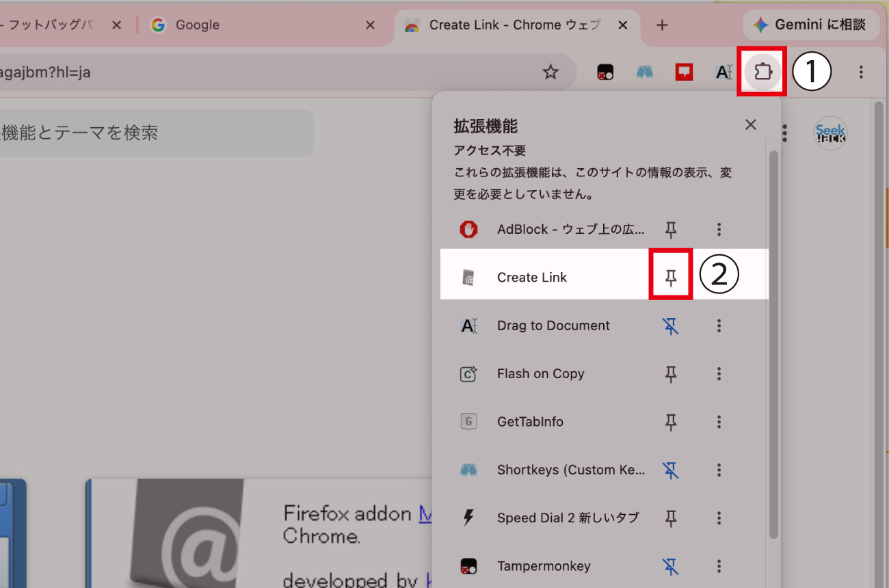Viewport: 889px width, 588px height.
Task: Open the Extensions puzzle-piece menu
Action: pyautogui.click(x=762, y=71)
